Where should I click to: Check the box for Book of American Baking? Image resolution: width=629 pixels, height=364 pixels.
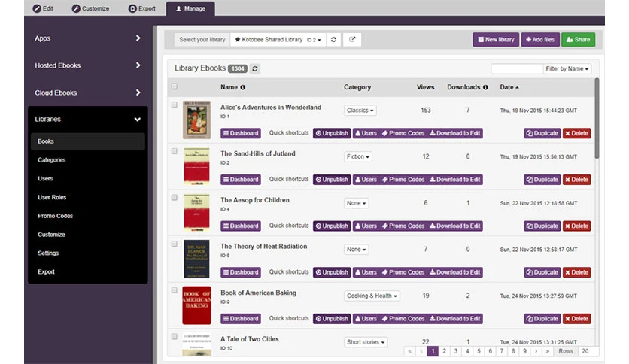pos(174,290)
